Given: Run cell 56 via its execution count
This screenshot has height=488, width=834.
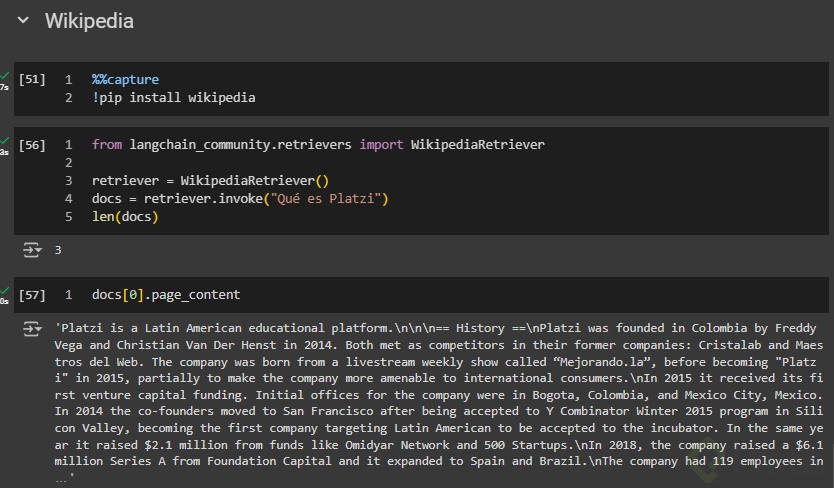Looking at the screenshot, I should click(x=32, y=145).
